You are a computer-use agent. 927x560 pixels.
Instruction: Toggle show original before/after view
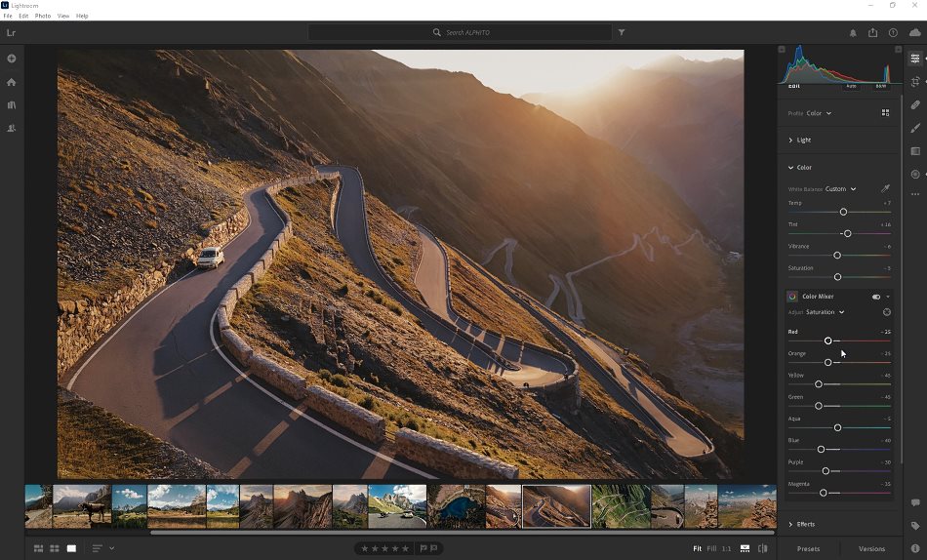[763, 548]
